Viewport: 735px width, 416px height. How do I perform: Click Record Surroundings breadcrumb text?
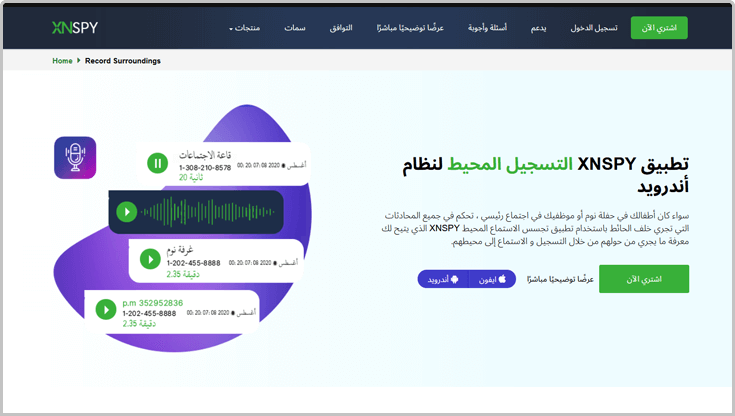[x=123, y=61]
